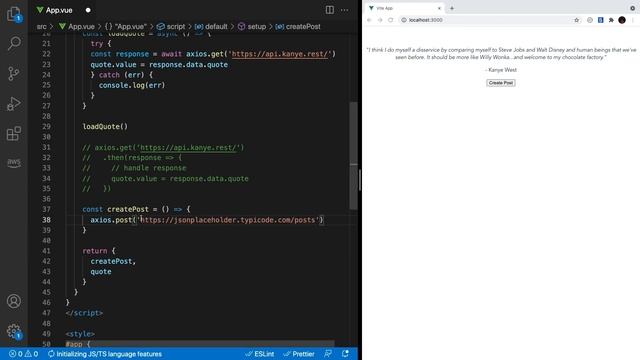Click the ESLint status bar item

(x=260, y=354)
